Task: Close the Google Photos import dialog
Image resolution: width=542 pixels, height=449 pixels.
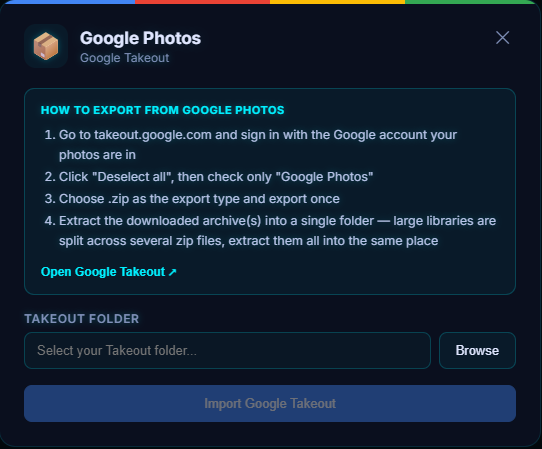Action: tap(502, 38)
